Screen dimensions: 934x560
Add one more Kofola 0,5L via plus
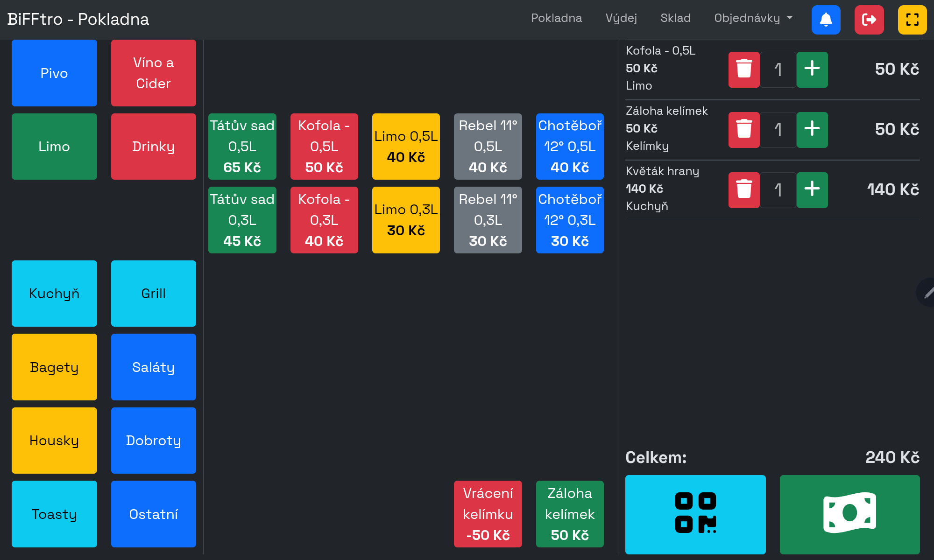[812, 70]
